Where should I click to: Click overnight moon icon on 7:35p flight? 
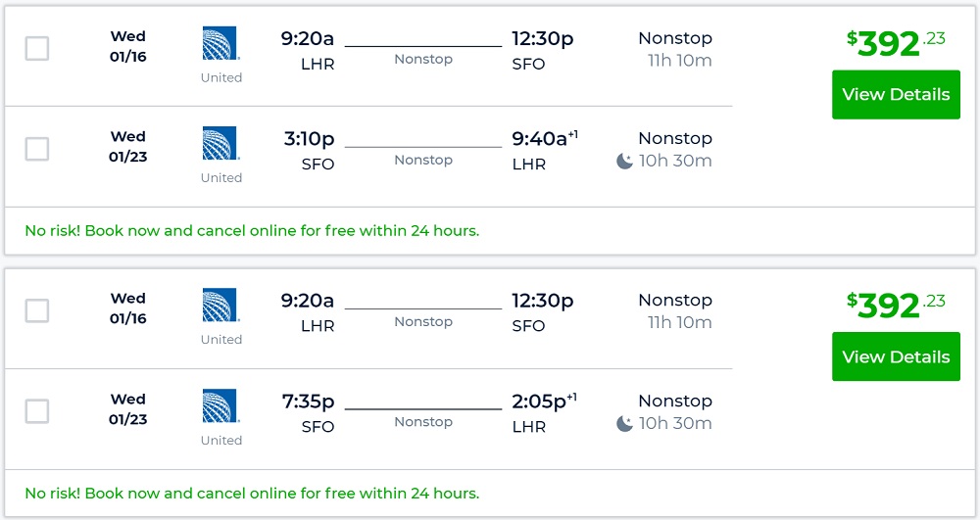click(x=624, y=424)
